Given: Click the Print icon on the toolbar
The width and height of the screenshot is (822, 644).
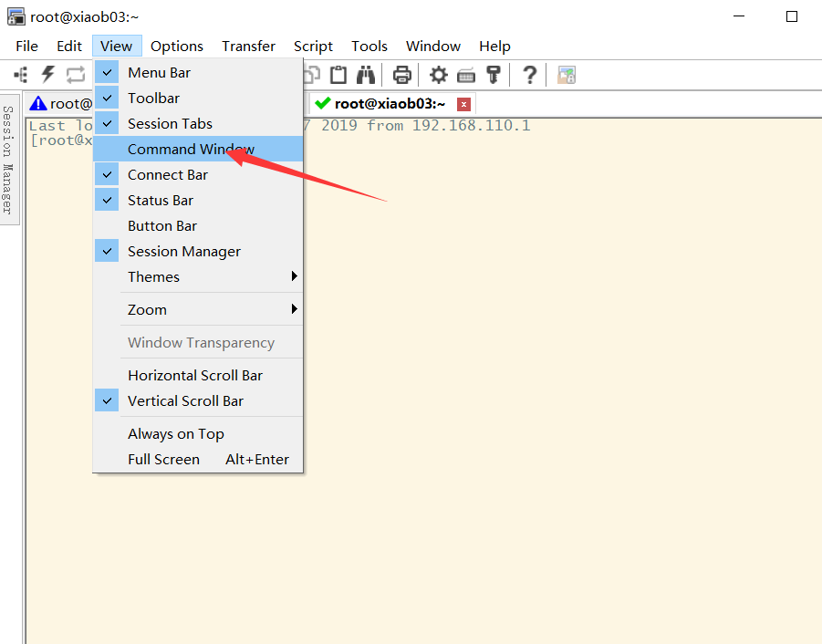Looking at the screenshot, I should click(401, 75).
